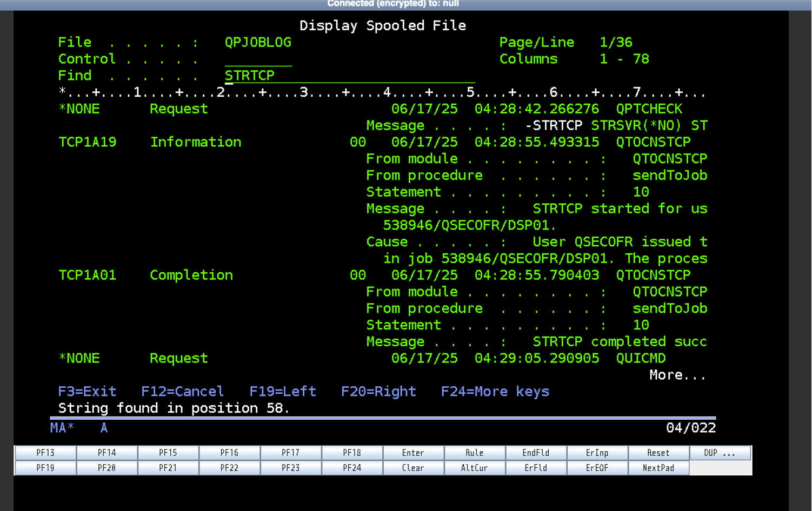The height and width of the screenshot is (511, 812).
Task: Click the F12=Cancel function key
Action: point(183,392)
